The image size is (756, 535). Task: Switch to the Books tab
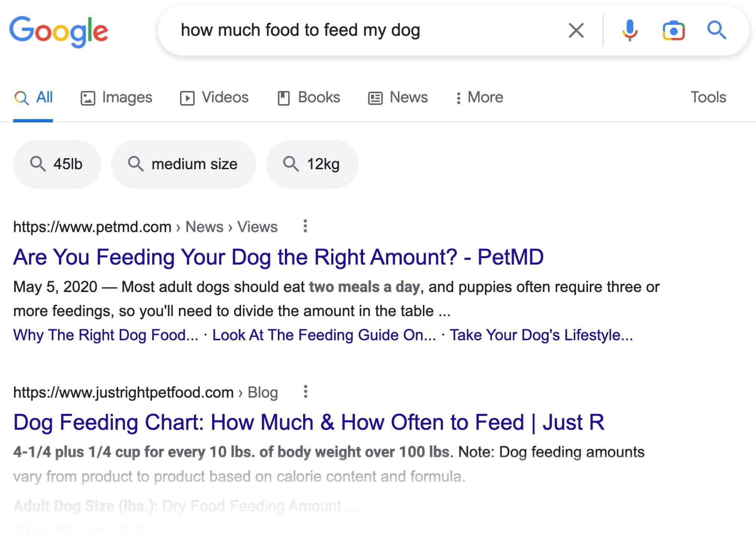click(309, 97)
